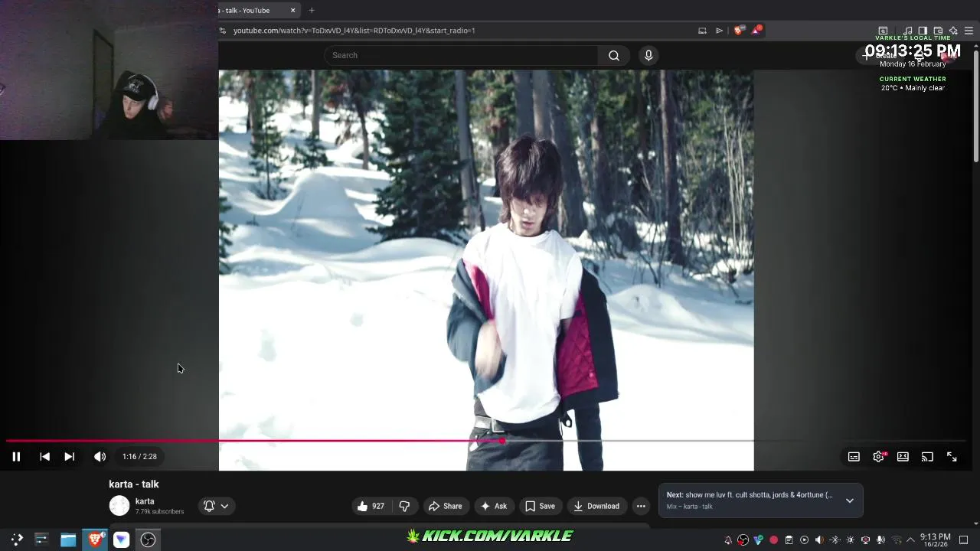The width and height of the screenshot is (980, 551).
Task: Pause the karta - talk video
Action: point(16,456)
